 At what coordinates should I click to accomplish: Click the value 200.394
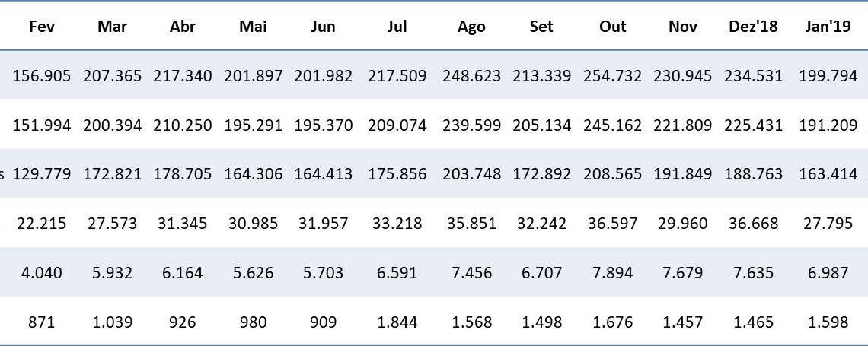tap(112, 125)
